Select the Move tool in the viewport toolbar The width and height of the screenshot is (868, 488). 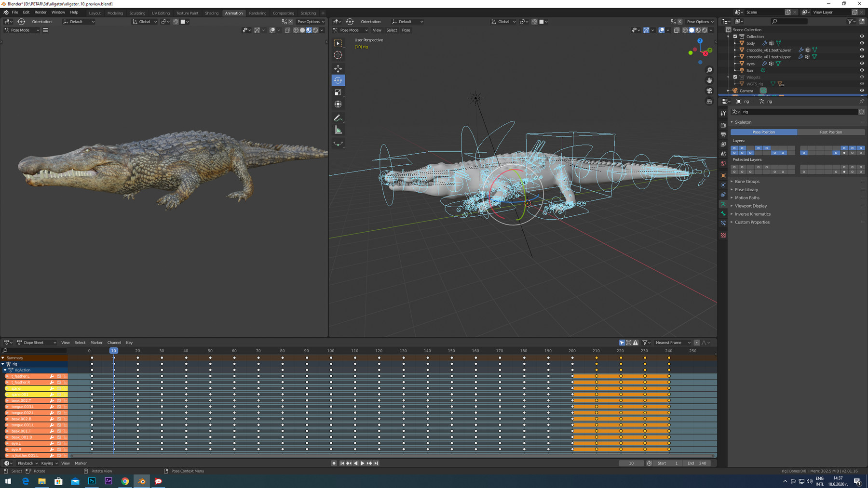(x=338, y=68)
